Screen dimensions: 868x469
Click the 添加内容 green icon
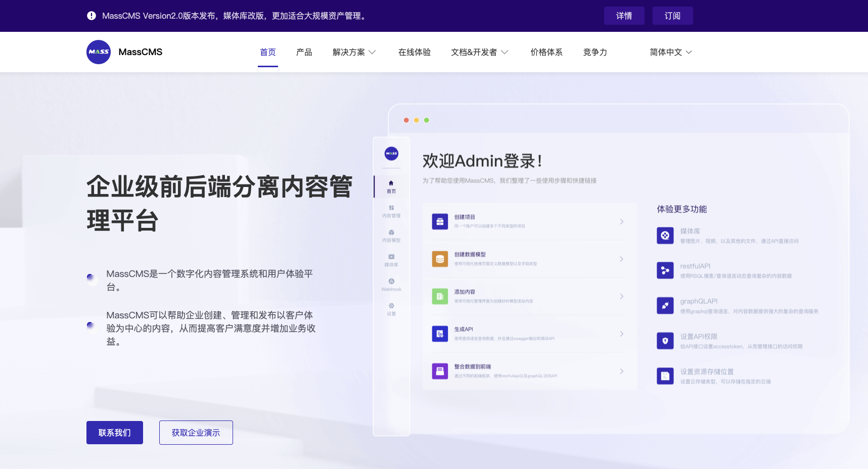click(440, 296)
